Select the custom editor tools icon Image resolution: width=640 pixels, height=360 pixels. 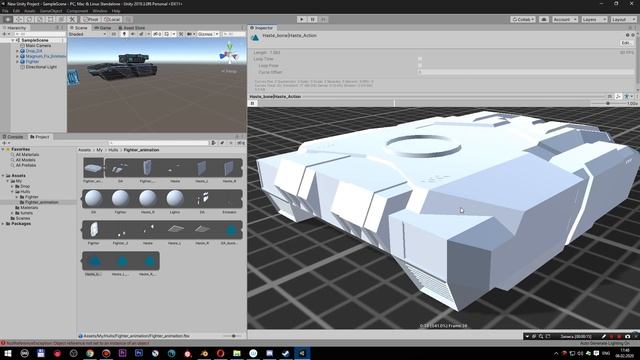(72, 19)
